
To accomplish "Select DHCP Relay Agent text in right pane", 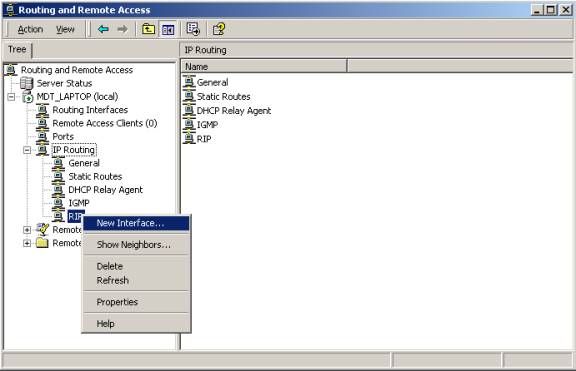I will 234,111.
